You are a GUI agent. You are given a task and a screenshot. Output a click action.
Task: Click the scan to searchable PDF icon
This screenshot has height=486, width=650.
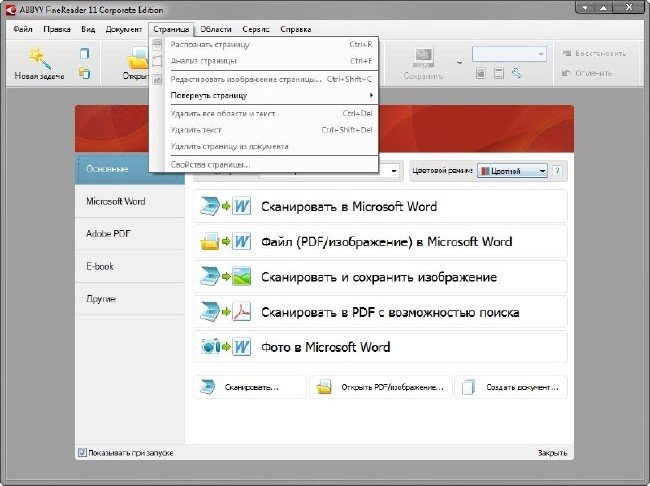(x=226, y=312)
